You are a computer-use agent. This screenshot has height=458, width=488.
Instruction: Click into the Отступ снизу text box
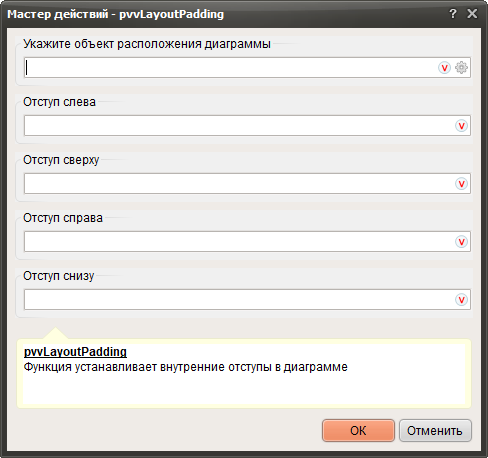tap(239, 300)
